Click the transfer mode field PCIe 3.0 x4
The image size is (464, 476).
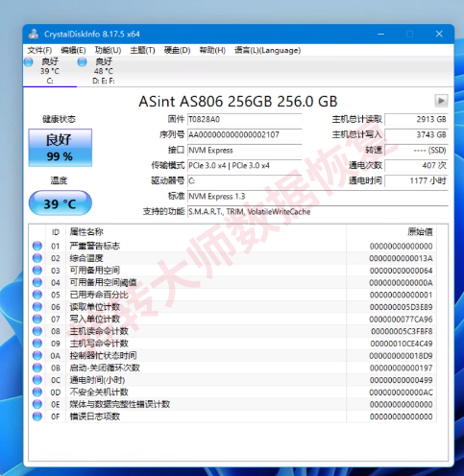pos(245,166)
